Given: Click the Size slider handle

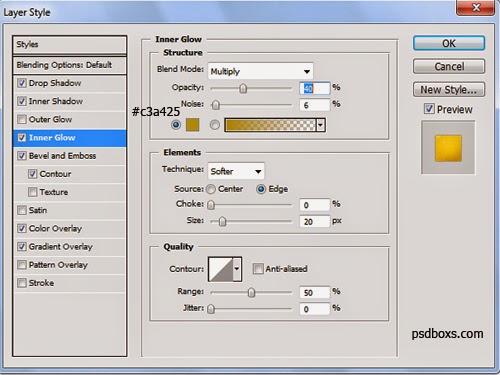Looking at the screenshot, I should pyautogui.click(x=222, y=221).
